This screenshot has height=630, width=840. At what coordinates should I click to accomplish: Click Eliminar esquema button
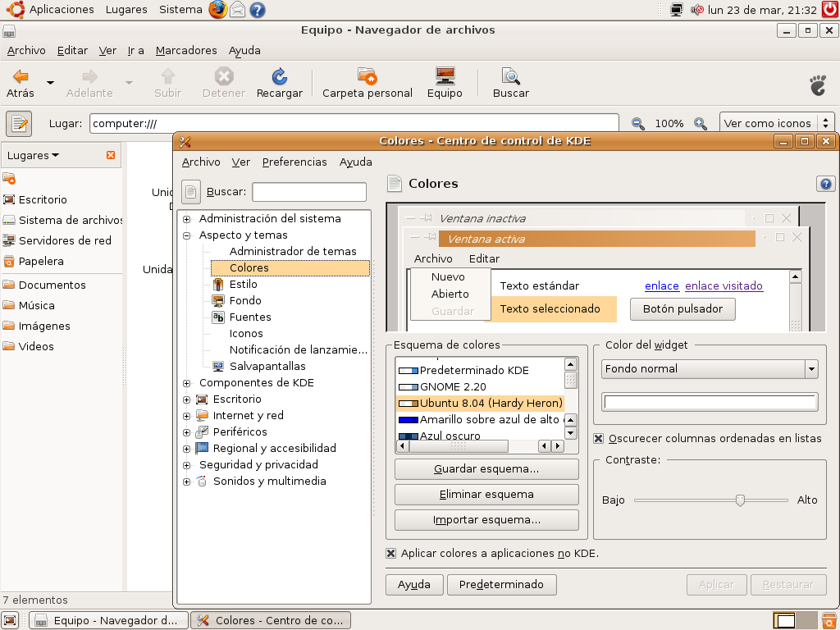point(486,495)
